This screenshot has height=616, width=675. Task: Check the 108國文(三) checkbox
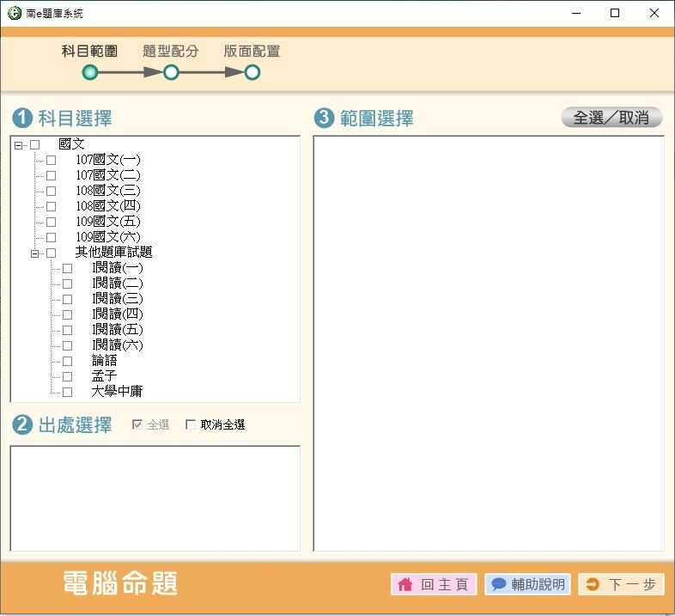pyautogui.click(x=52, y=191)
